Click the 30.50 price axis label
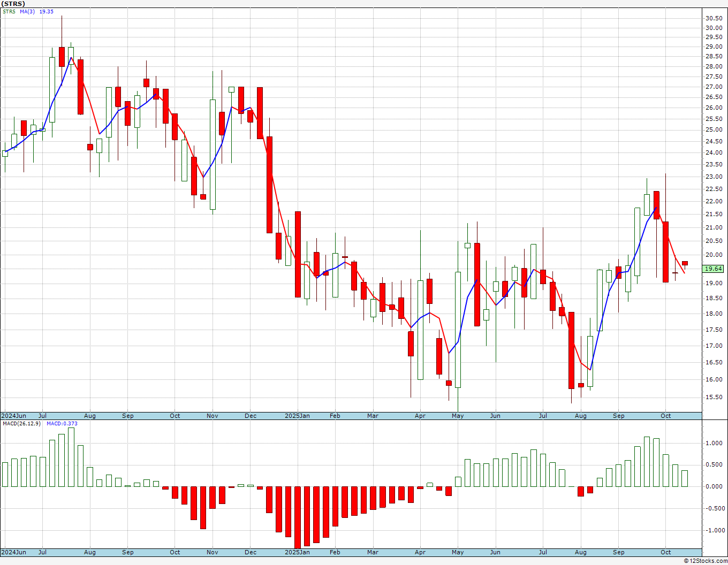Screen dimensions: 728x565 tap(714, 18)
